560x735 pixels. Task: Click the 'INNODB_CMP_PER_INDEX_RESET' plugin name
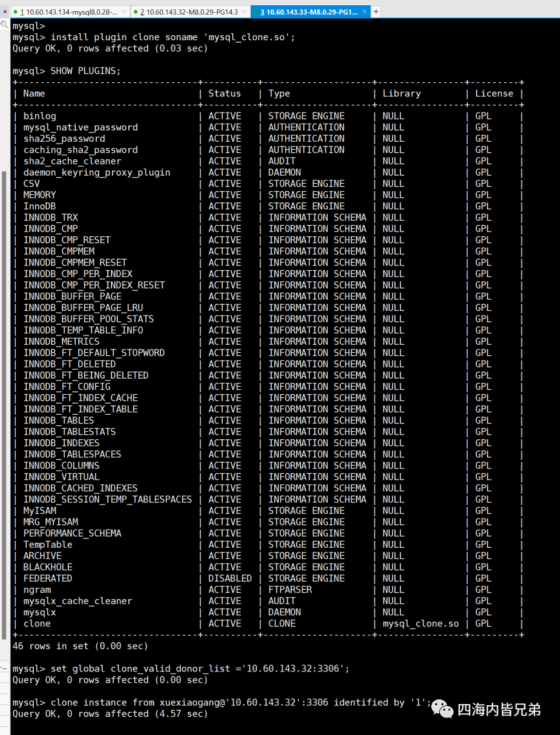tap(94, 285)
